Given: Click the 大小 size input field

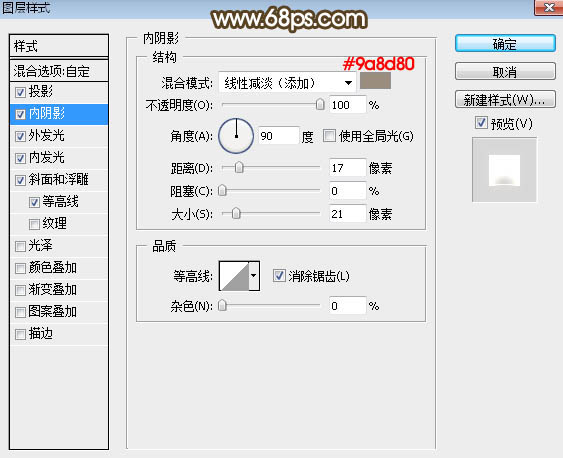Looking at the screenshot, I should coord(347,214).
